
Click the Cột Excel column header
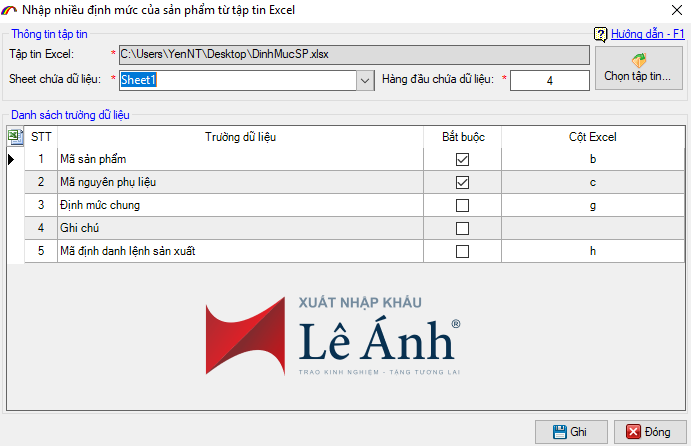click(593, 137)
